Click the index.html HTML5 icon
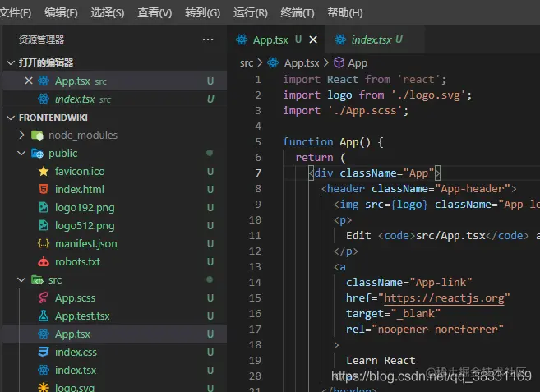 (44, 190)
